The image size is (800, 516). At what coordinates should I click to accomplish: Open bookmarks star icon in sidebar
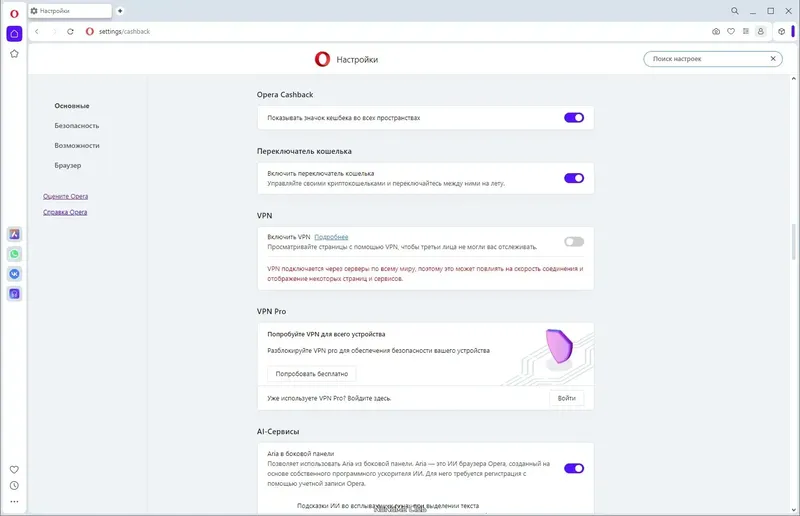(14, 54)
